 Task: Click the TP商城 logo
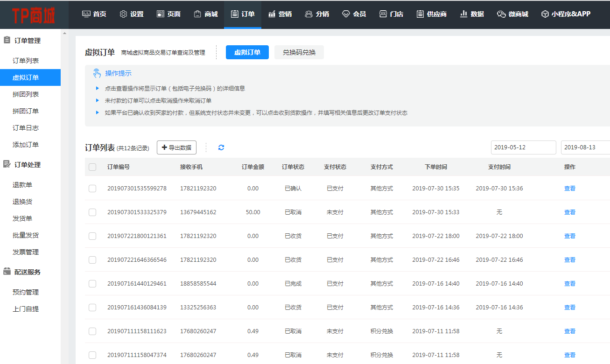click(x=34, y=15)
